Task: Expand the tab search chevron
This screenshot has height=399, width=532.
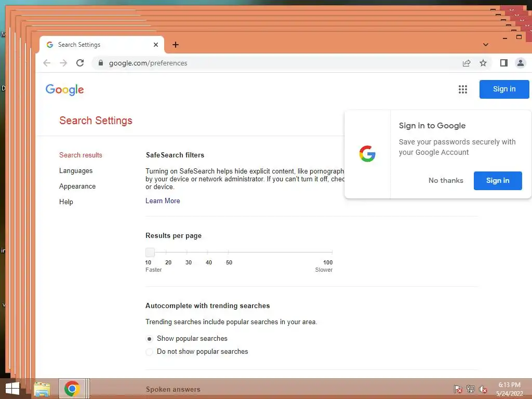Action: pos(486,45)
